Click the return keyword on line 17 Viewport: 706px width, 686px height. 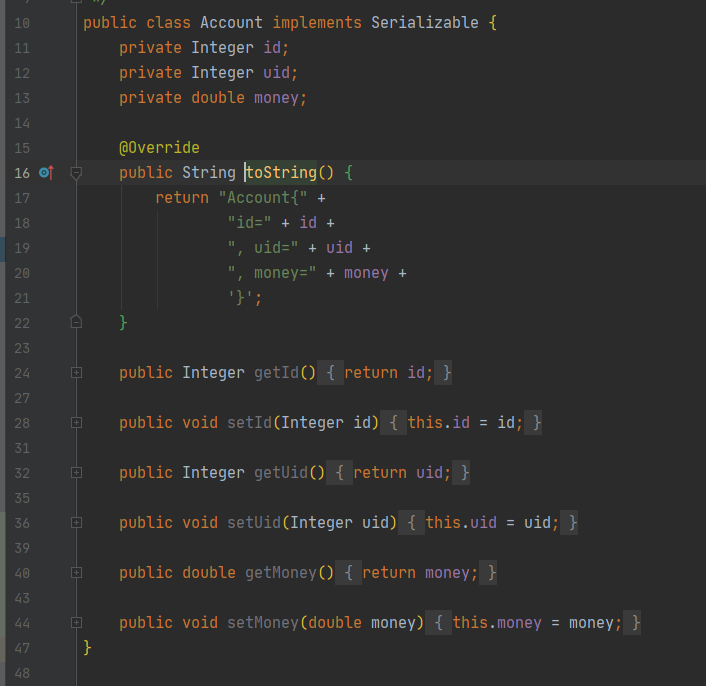pyautogui.click(x=182, y=198)
